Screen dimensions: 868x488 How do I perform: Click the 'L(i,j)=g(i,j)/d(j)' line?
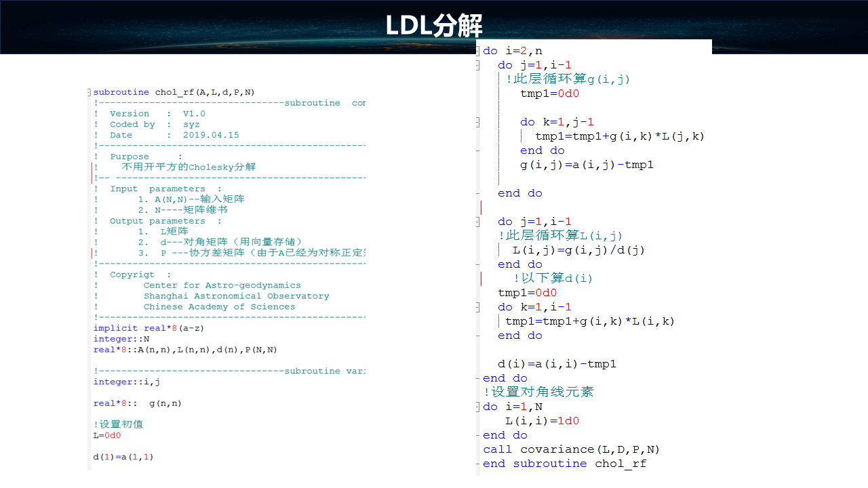point(578,250)
